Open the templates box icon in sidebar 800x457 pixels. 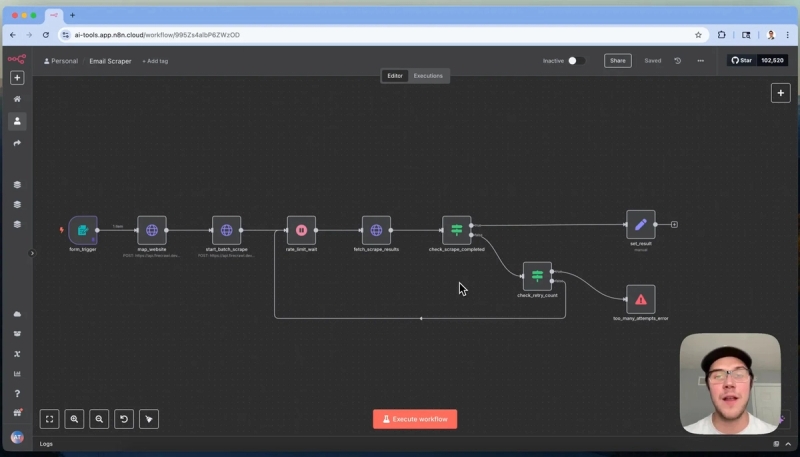(x=17, y=334)
